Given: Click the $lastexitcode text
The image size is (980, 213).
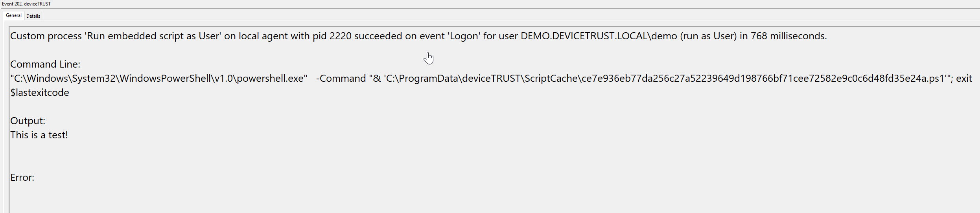Looking at the screenshot, I should pos(40,92).
